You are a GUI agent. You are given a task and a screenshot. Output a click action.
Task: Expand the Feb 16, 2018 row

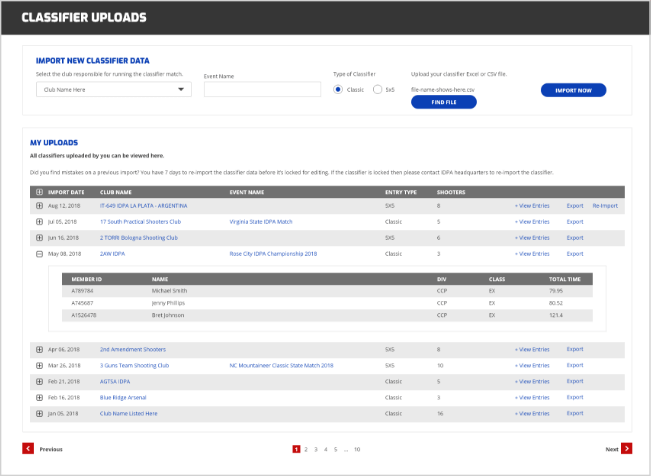[x=39, y=397]
